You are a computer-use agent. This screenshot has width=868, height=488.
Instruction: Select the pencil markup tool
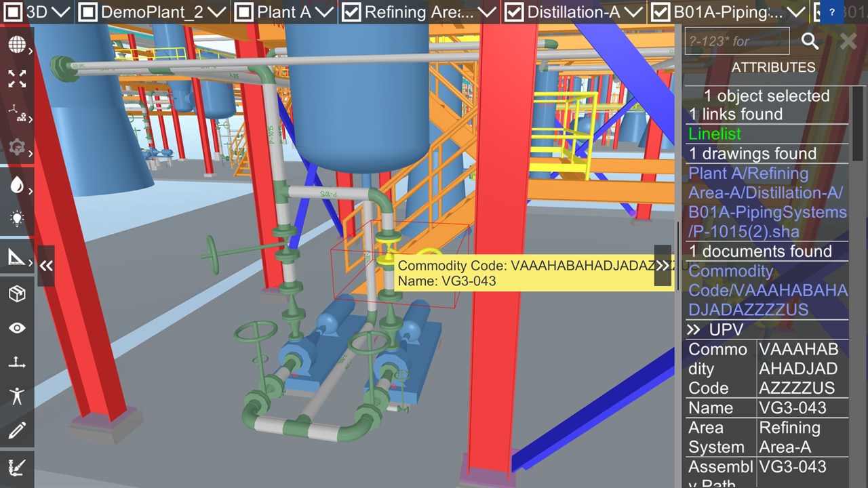16,430
